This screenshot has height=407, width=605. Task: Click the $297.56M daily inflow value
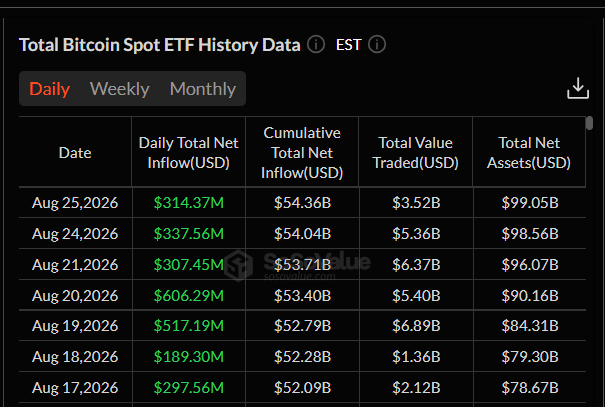pyautogui.click(x=189, y=387)
